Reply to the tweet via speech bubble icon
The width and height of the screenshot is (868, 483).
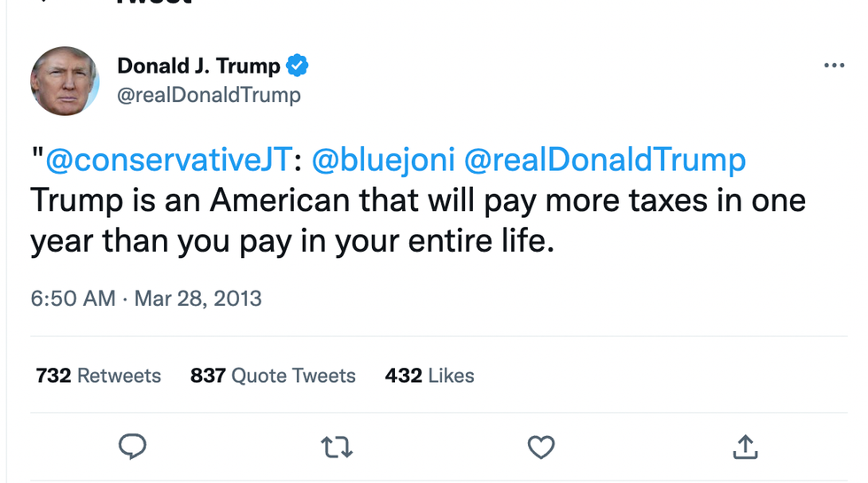pyautogui.click(x=133, y=447)
